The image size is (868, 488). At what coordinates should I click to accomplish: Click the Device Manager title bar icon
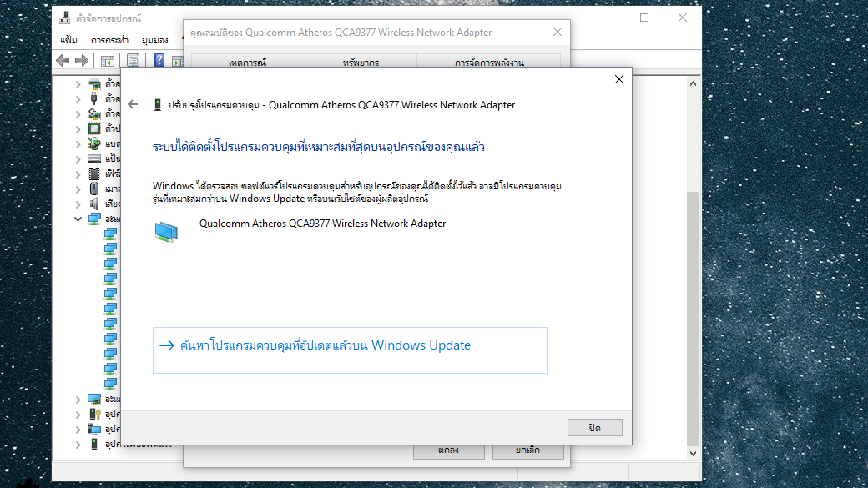click(x=65, y=18)
